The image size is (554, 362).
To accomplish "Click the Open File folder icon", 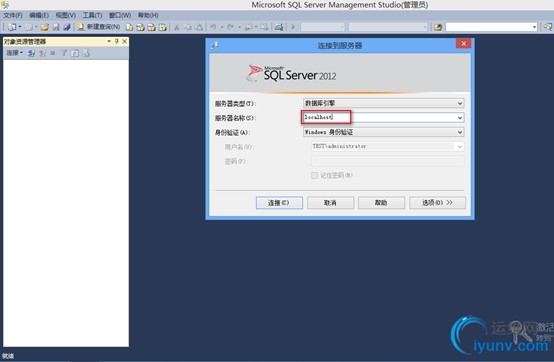I will (x=45, y=27).
